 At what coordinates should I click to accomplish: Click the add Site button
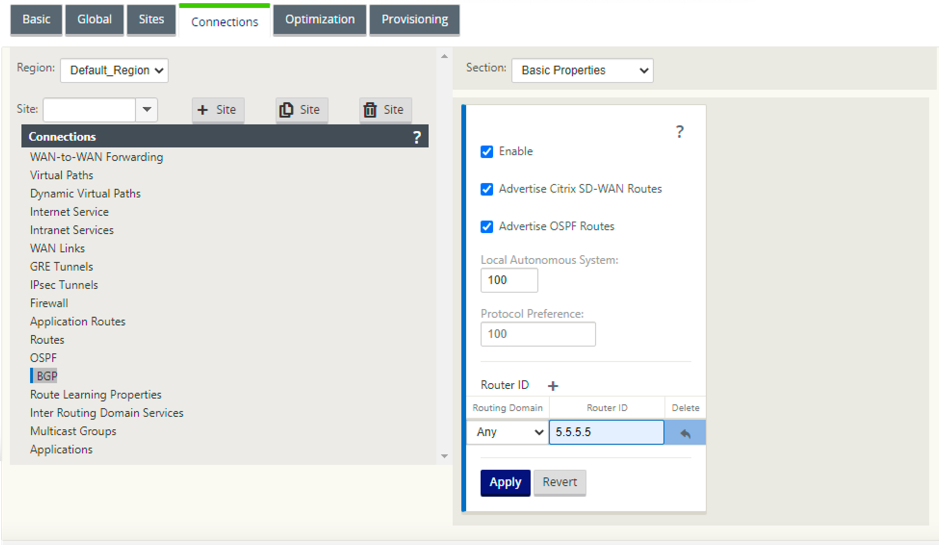[x=218, y=110]
